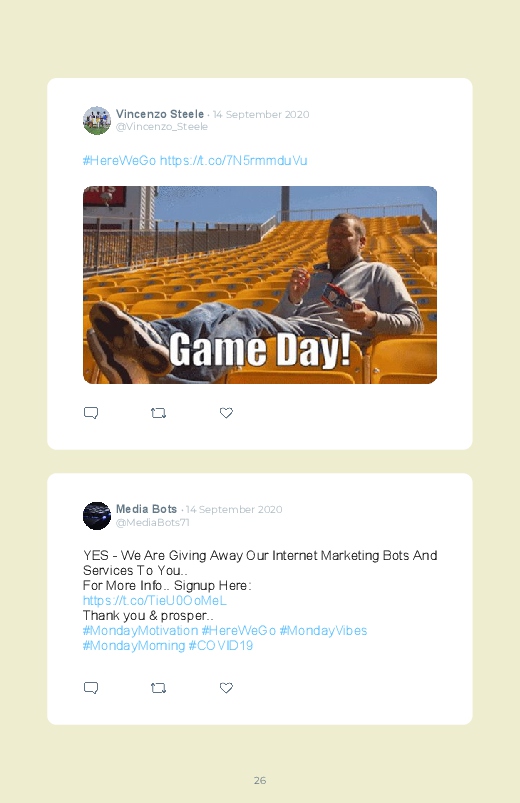Click the Vincenzo Steele display name
520x803 pixels.
tap(160, 114)
